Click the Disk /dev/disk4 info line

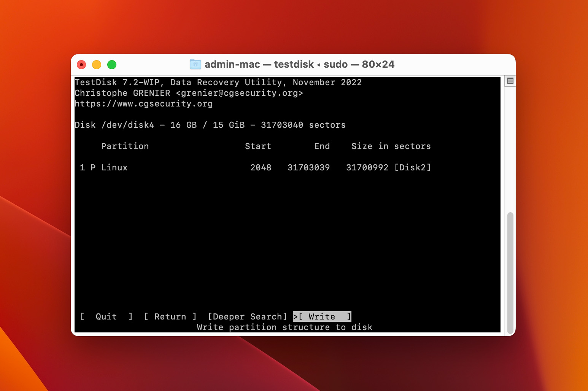click(x=210, y=125)
